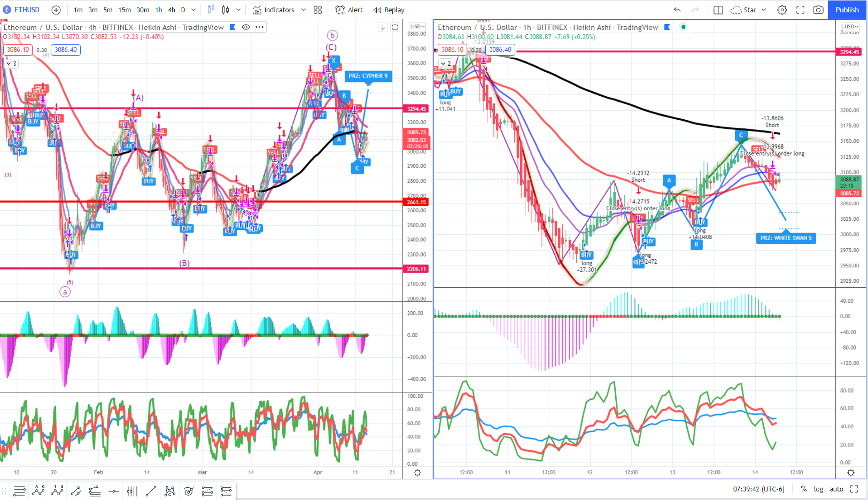Screen dimensions: 868x500
Task: Open the timezone 07:39:42 (UTC-6) menu
Action: pyautogui.click(x=758, y=489)
